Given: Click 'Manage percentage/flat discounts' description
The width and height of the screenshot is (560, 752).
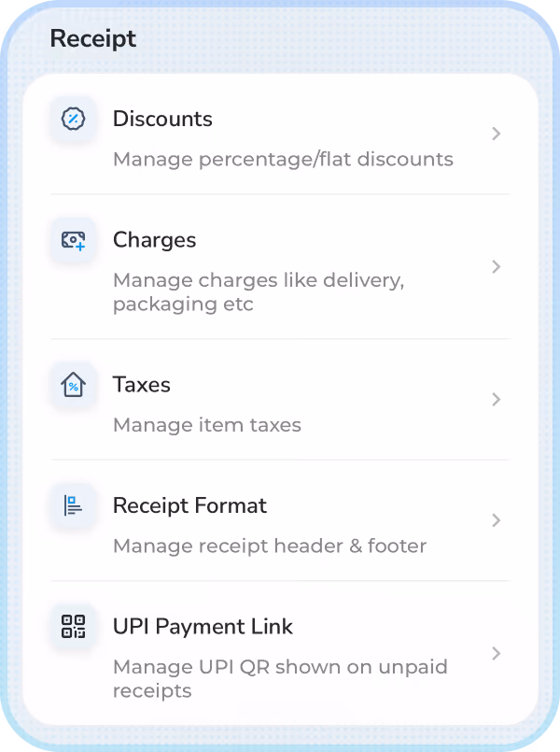Looking at the screenshot, I should pos(283,159).
